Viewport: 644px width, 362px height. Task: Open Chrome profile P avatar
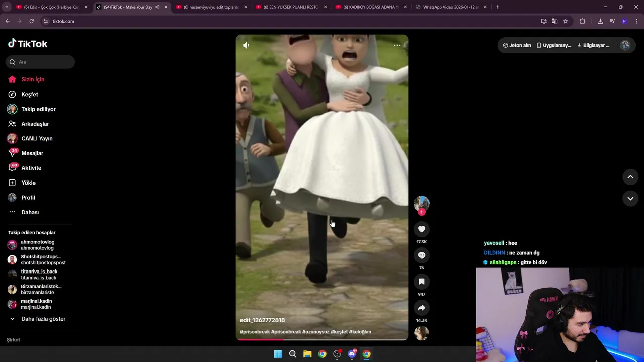click(x=624, y=21)
